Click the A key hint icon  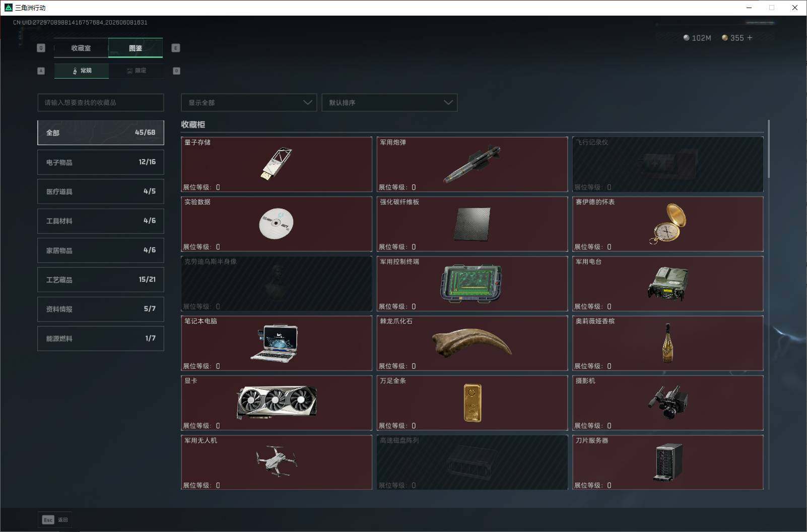click(x=41, y=71)
